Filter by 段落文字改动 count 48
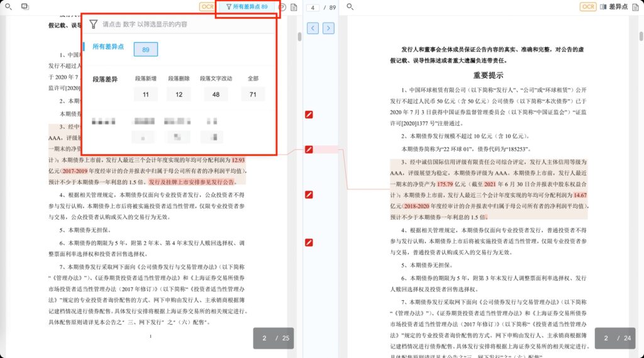The image size is (644, 358). tap(216, 95)
